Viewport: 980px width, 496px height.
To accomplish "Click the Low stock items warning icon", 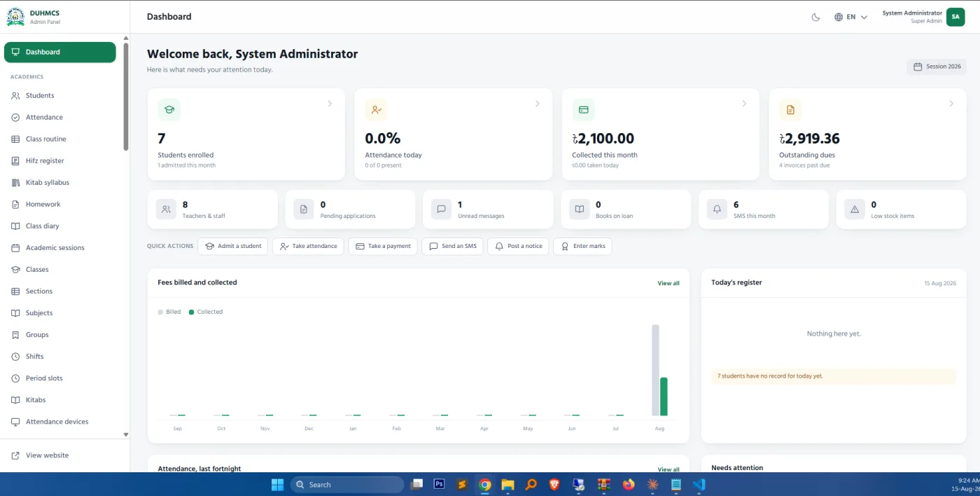I will (x=855, y=209).
